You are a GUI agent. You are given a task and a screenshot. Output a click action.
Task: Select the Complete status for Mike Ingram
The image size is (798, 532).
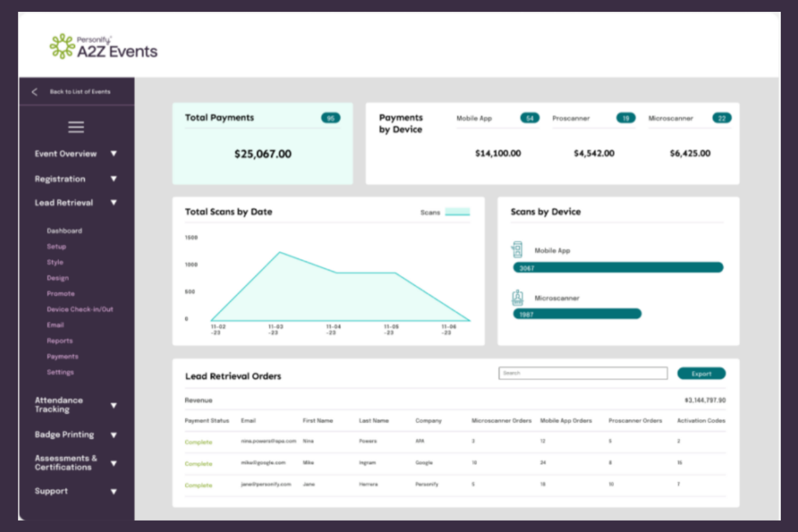pos(198,463)
